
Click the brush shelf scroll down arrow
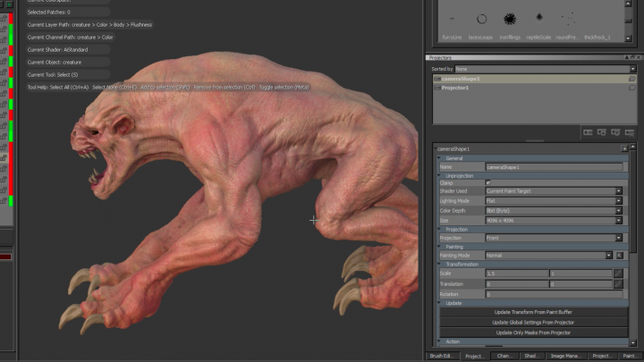628,38
